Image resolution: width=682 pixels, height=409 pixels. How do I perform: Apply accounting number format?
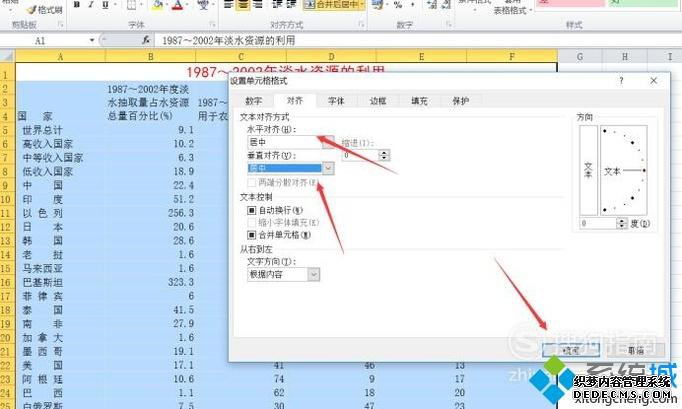click(377, 4)
